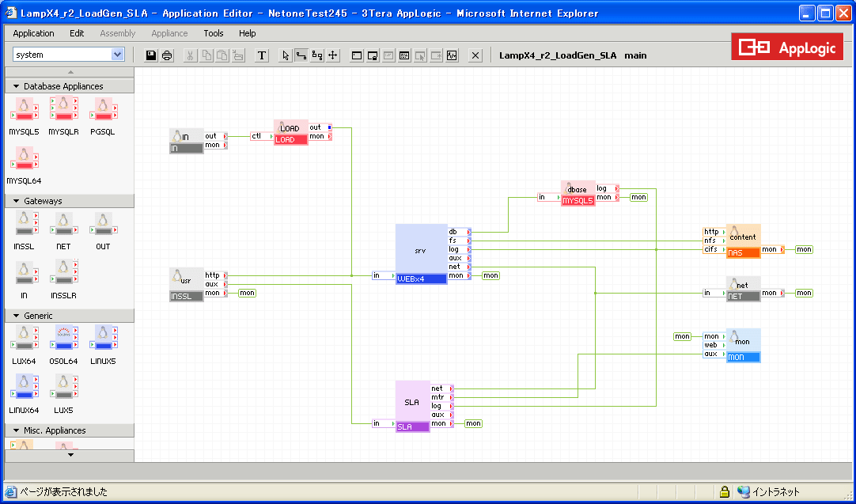This screenshot has width=856, height=504.
Task: Activate the four-arrow move tool
Action: pyautogui.click(x=333, y=55)
